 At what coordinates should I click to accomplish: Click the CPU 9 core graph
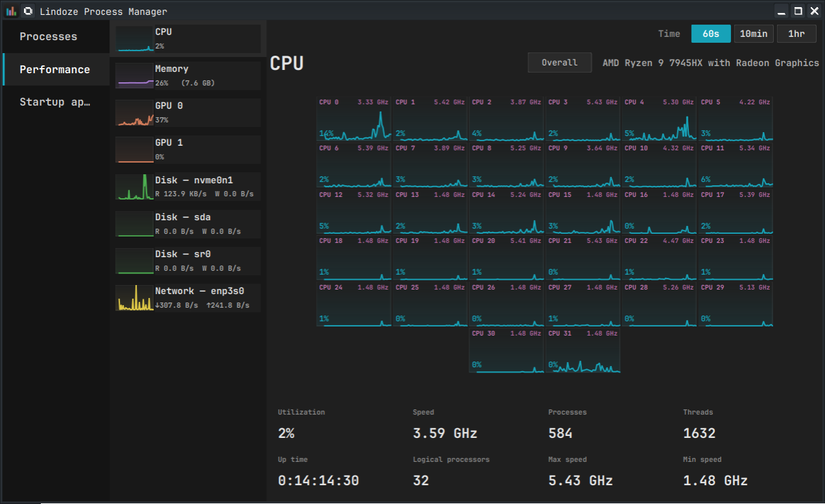583,165
